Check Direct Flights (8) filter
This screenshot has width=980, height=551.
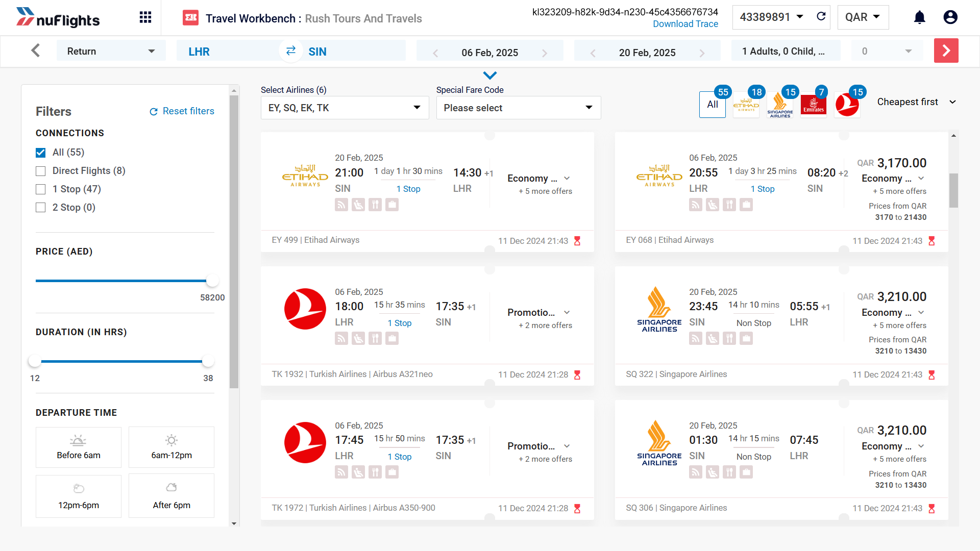(x=41, y=171)
